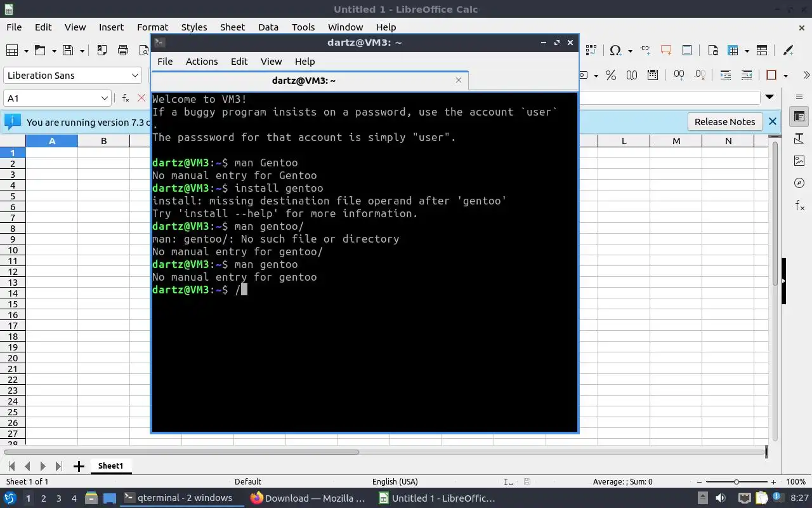Open Sidebar Settings hamburger menu
Screen dimensions: 812x508
click(x=799, y=97)
